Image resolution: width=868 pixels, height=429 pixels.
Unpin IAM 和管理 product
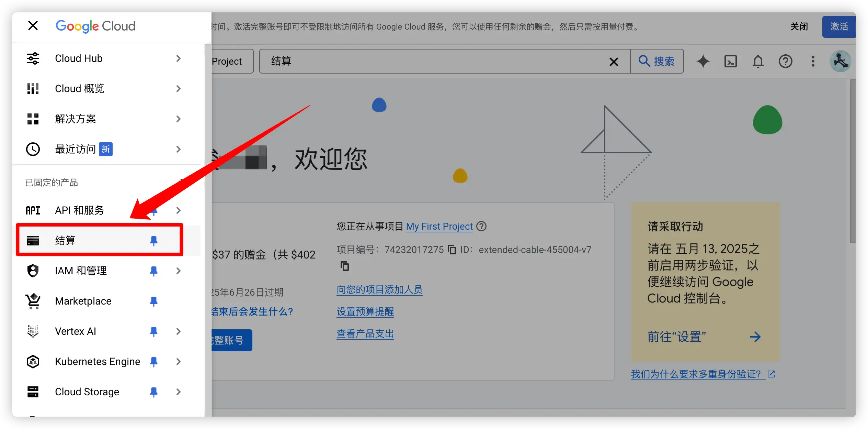pos(154,271)
